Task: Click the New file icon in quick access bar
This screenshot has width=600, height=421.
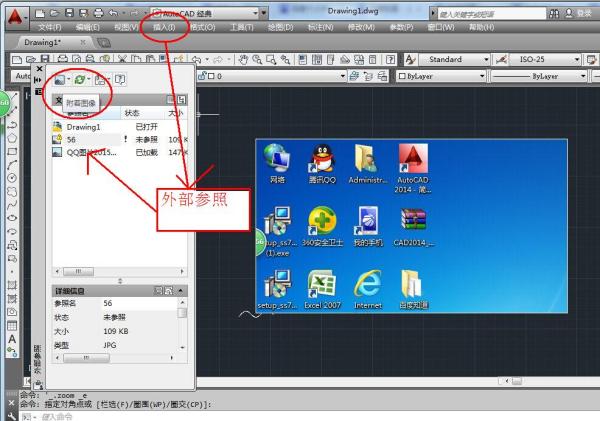Action: 40,14
